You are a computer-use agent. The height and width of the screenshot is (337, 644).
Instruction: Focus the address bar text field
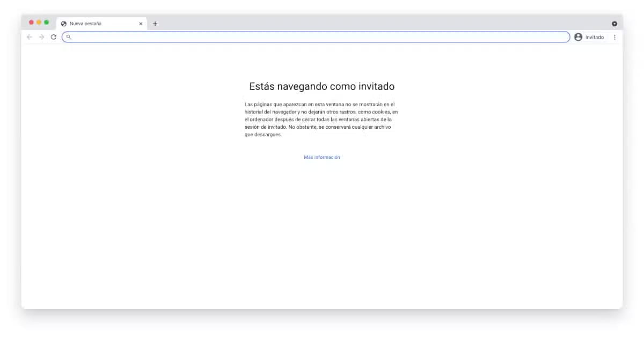(317, 37)
